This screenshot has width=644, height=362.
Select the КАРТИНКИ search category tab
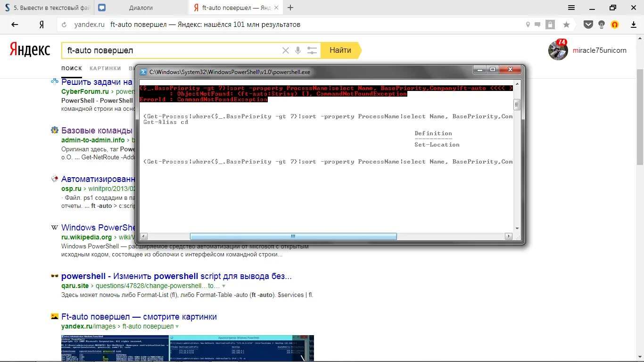(105, 68)
